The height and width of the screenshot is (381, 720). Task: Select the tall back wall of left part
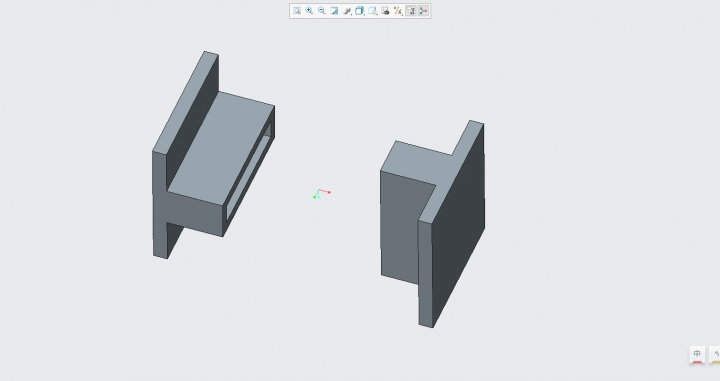[192, 120]
